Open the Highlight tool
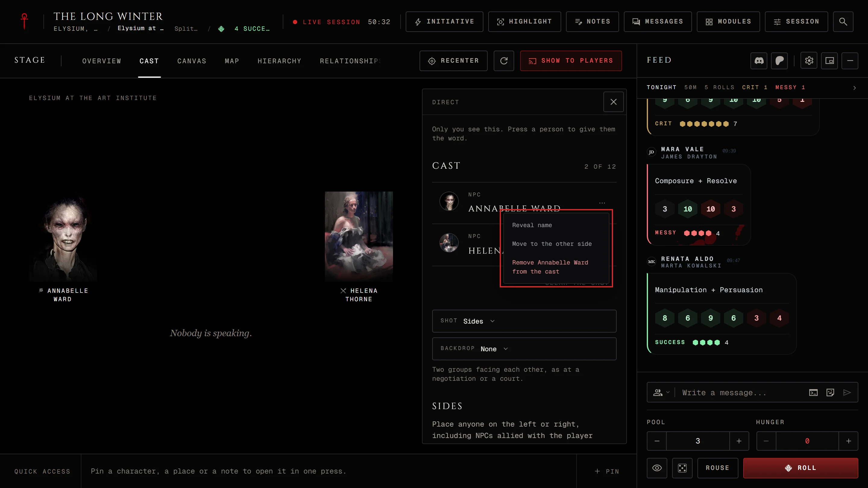 [524, 22]
